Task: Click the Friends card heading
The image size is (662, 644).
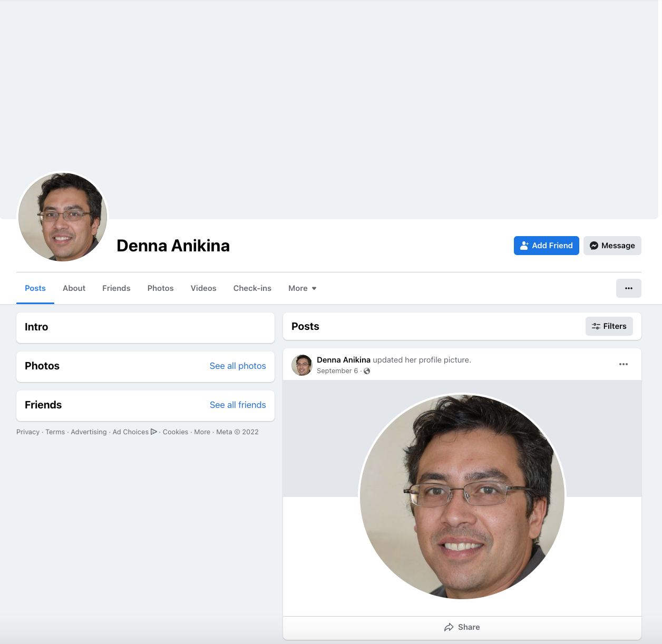Action: coord(43,405)
